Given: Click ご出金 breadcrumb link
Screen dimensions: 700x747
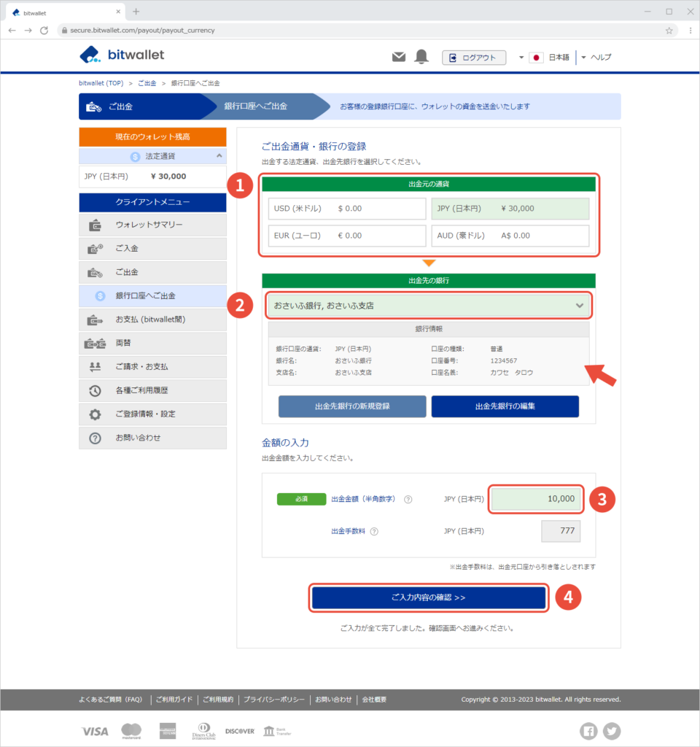Looking at the screenshot, I should tap(147, 83).
